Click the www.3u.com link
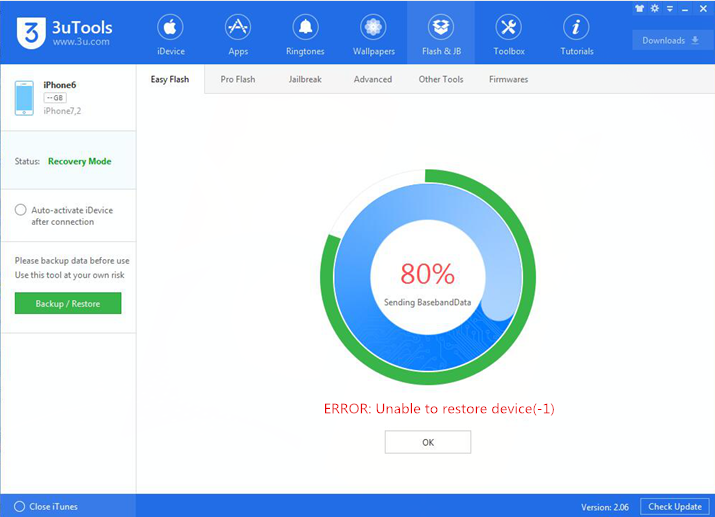Screen dimensions: 715x517 [x=81, y=42]
